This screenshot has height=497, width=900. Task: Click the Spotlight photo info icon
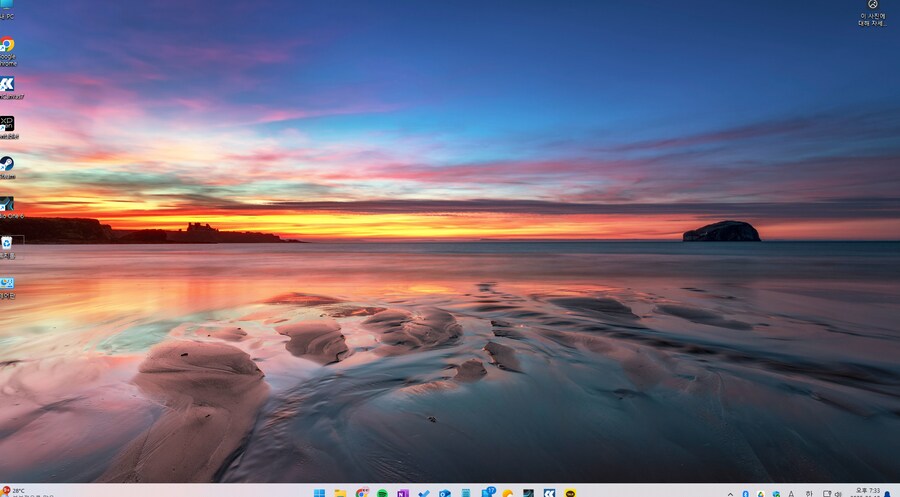(x=872, y=13)
